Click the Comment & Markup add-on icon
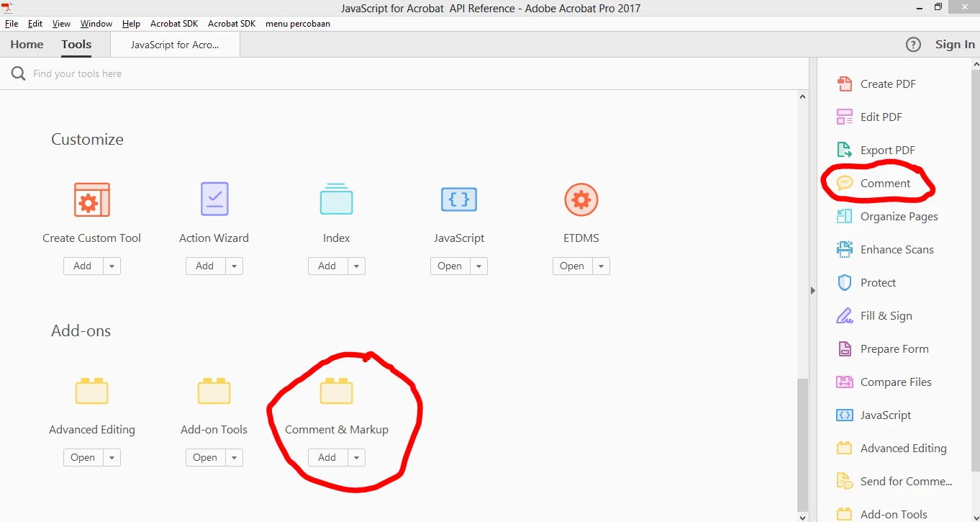The width and height of the screenshot is (980, 522). [337, 391]
